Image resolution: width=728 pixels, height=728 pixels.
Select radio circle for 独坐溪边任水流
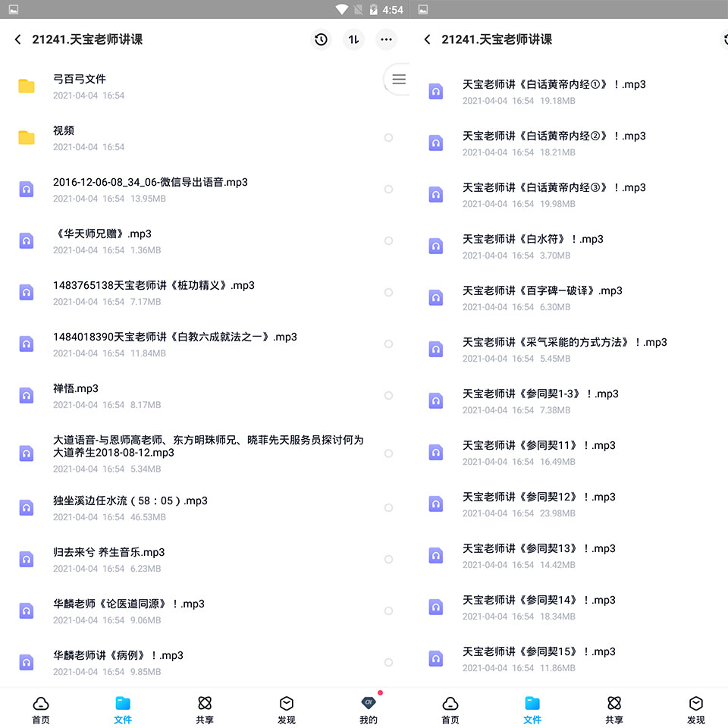388,507
